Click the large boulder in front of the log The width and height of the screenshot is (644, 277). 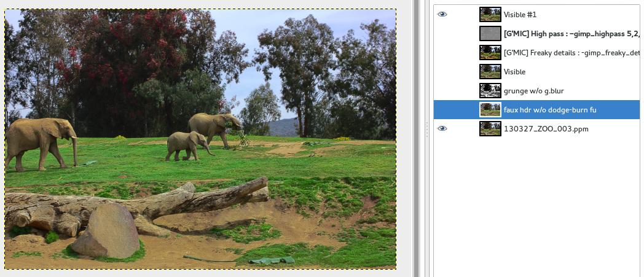coord(107,232)
